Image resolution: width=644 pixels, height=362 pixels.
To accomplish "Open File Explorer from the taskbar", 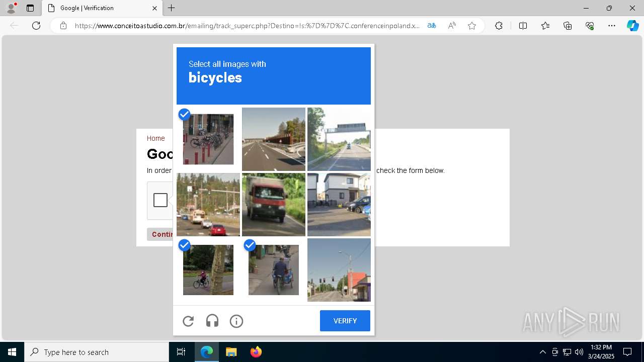I will point(231,352).
